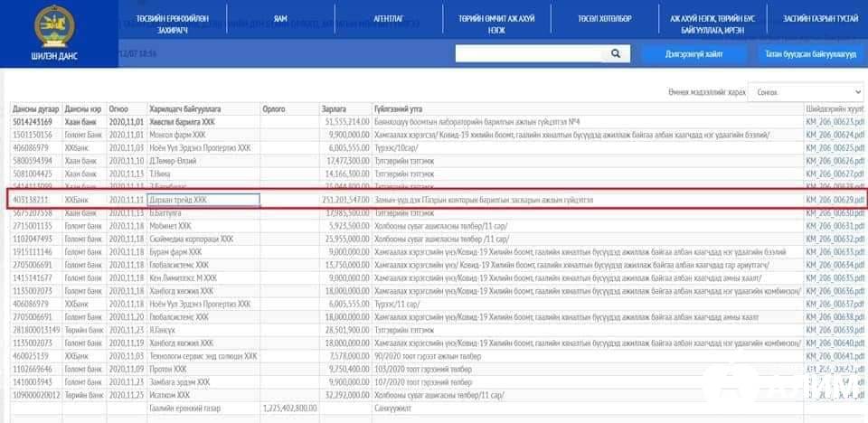This screenshot has width=868, height=423.
Task: Open KM_206_00624.pdf decision file link
Action: pos(835,135)
